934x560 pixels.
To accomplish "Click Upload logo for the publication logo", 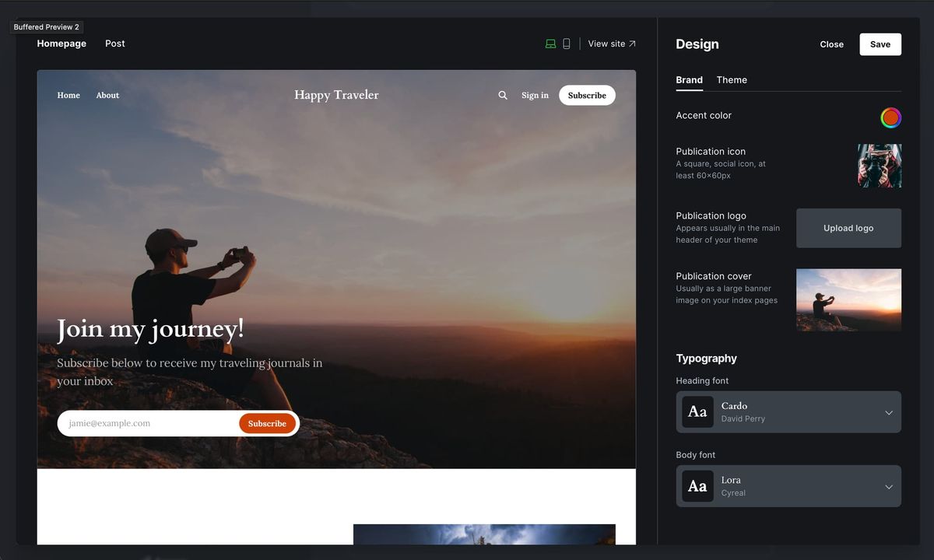I will click(848, 228).
